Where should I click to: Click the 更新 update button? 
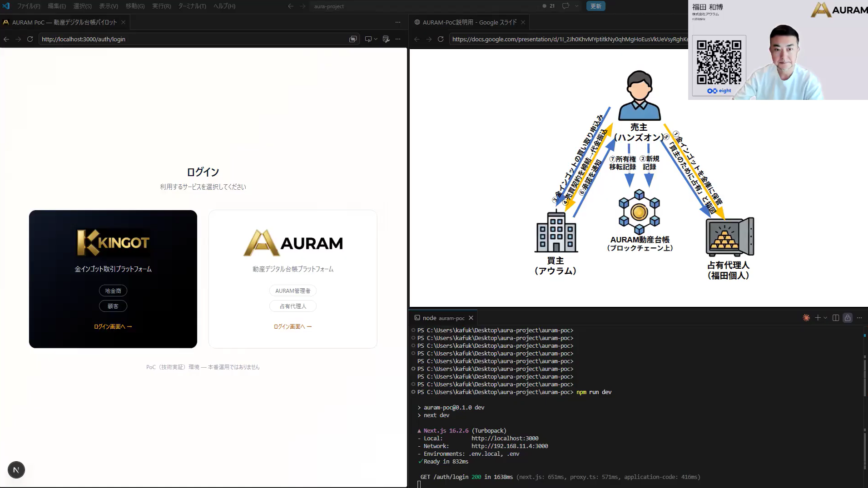pyautogui.click(x=596, y=6)
